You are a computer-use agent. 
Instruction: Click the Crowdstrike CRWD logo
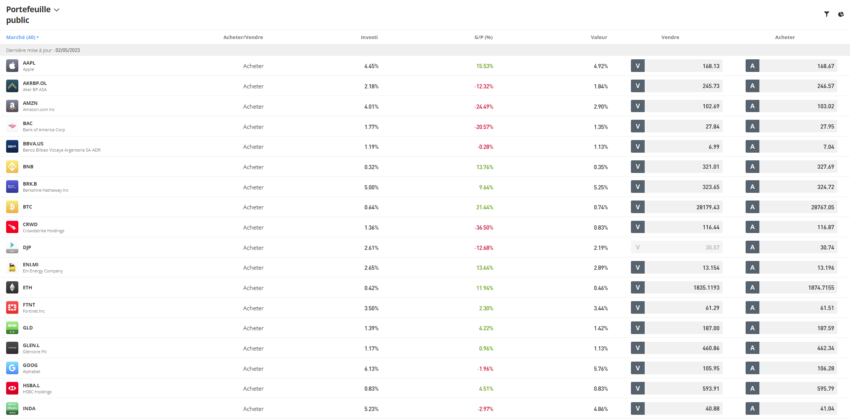click(x=12, y=227)
